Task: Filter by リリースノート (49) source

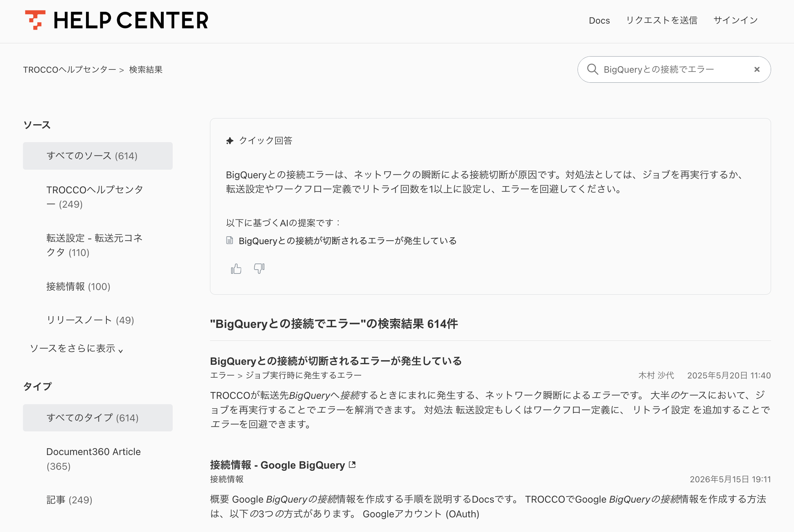Action: 98,320
